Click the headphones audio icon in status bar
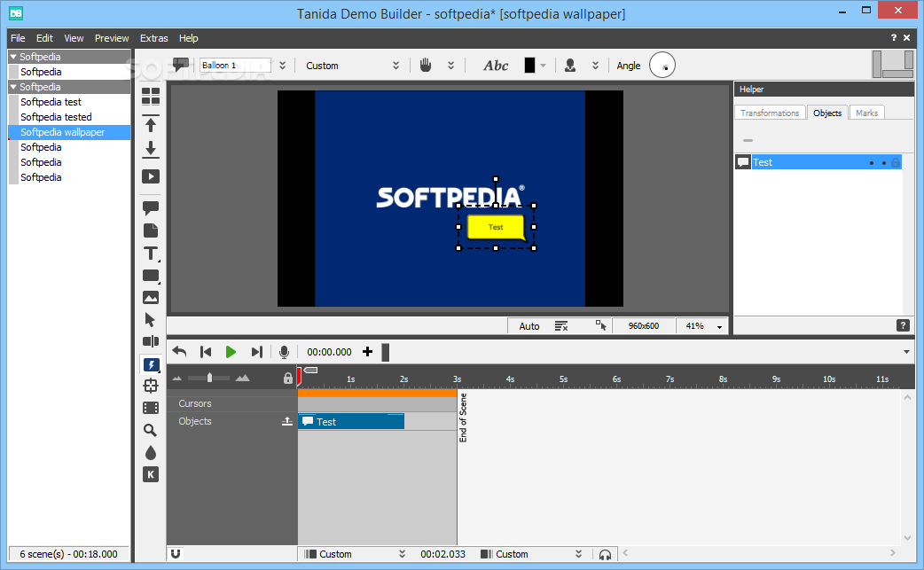The width and height of the screenshot is (924, 570). (605, 555)
